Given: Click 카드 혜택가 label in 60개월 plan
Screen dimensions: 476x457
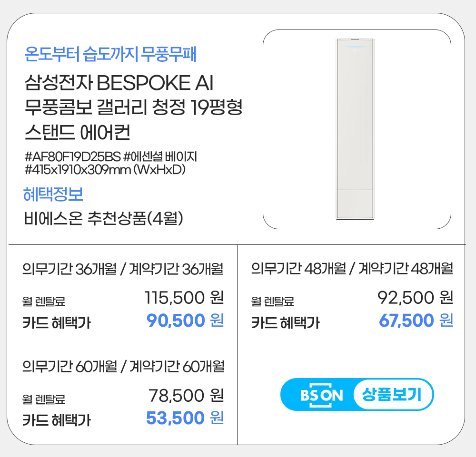Looking at the screenshot, I should click(57, 420).
